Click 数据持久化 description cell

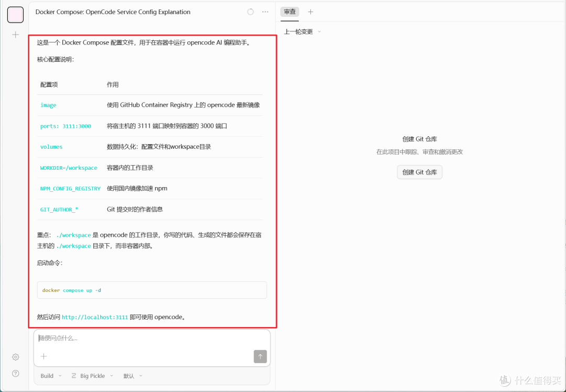point(159,147)
